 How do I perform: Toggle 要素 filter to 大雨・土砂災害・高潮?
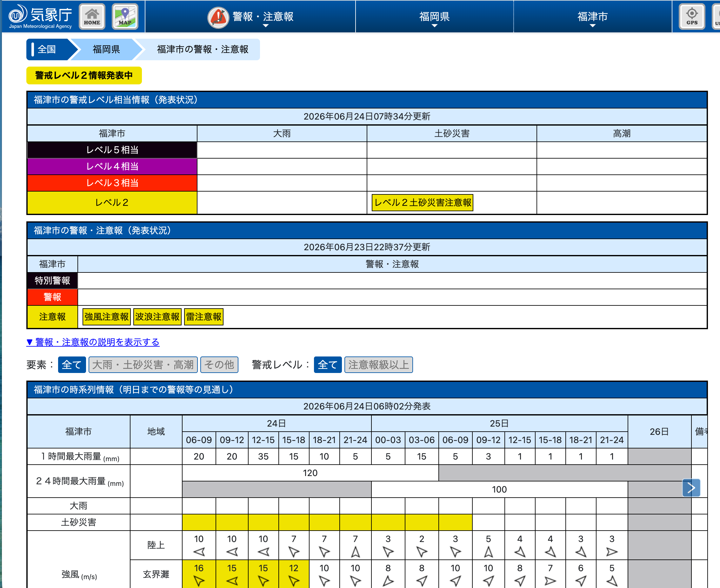pos(143,365)
